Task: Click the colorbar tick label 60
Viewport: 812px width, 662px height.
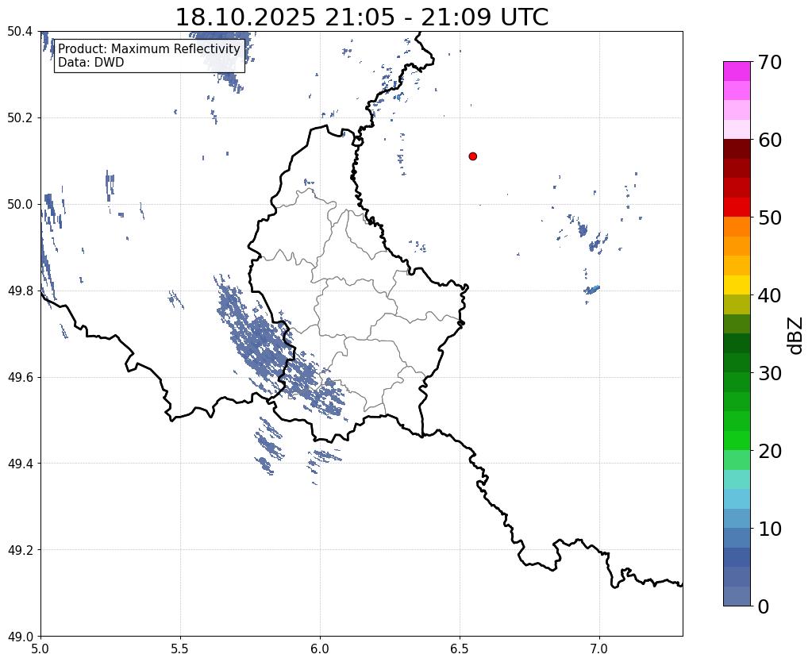Action: (x=770, y=140)
